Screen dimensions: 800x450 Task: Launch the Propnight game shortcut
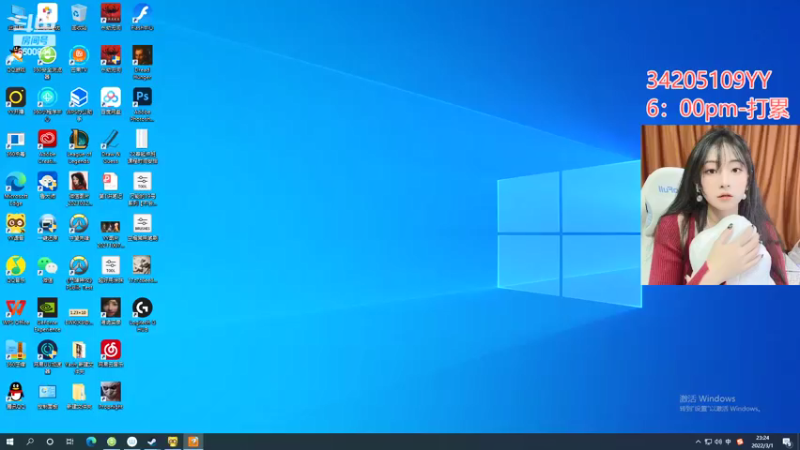(110, 395)
